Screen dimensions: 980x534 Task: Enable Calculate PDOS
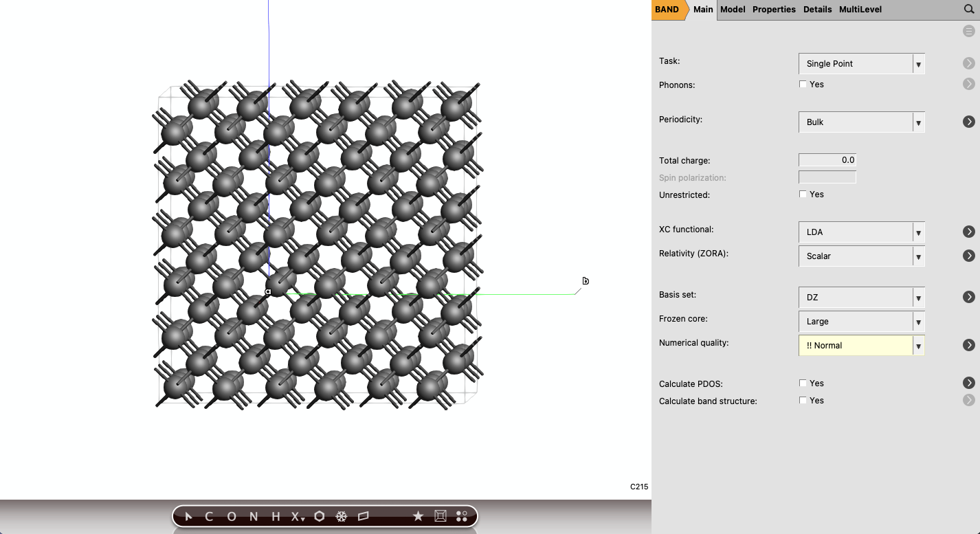[803, 383]
